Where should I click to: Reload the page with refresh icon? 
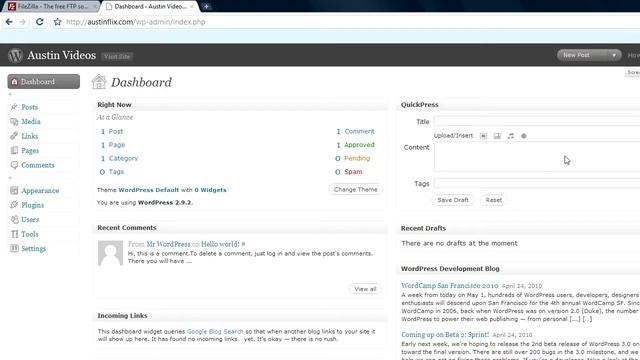40,22
